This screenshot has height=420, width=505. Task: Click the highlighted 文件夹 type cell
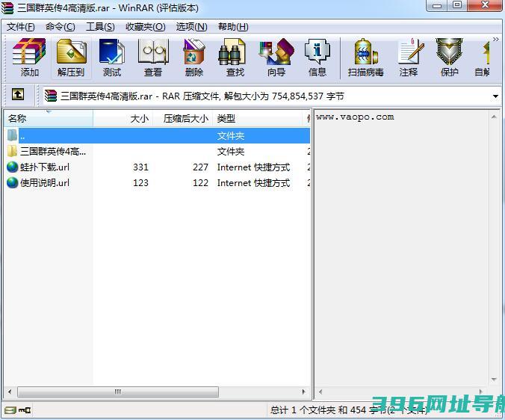click(x=231, y=136)
